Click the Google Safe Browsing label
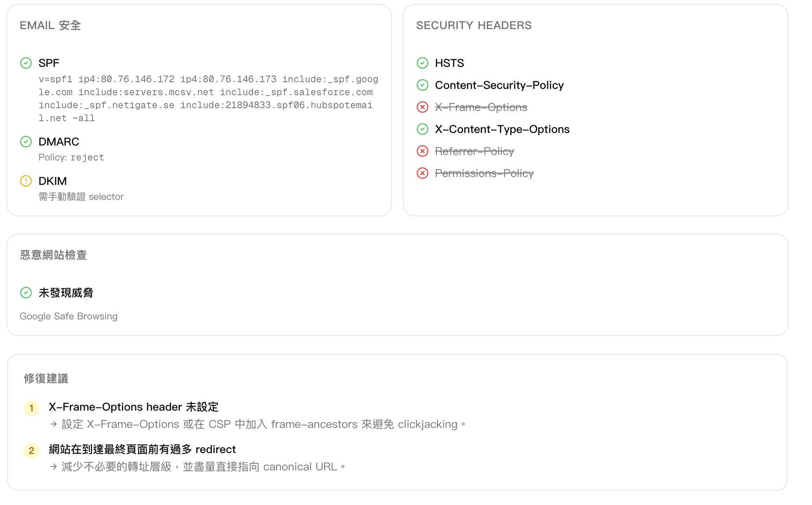The image size is (812, 505). (68, 316)
